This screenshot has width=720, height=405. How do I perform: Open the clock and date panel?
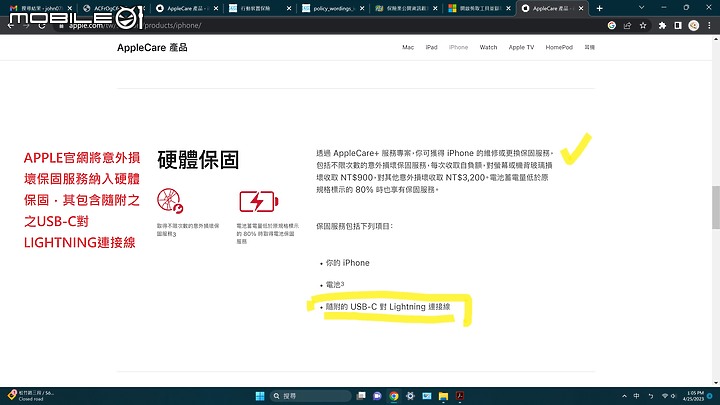coord(693,396)
